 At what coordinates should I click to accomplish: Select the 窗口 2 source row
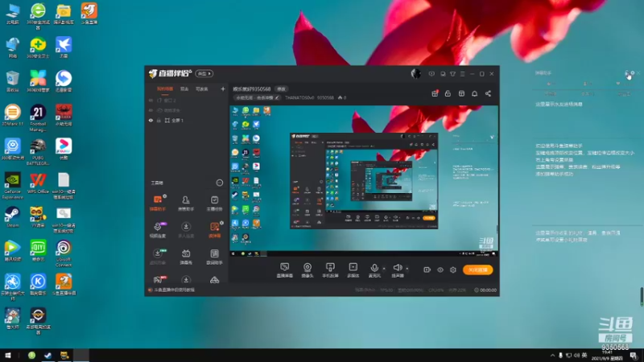187,100
